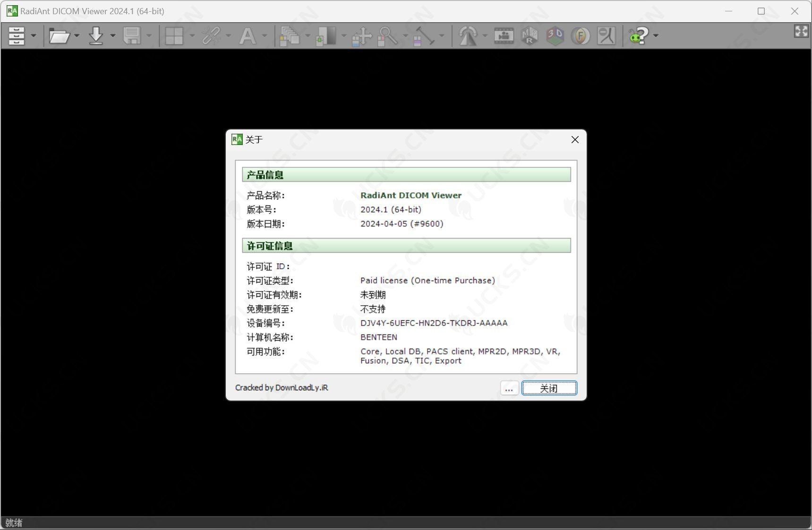Expand the download icon dropdown arrow

(112, 36)
